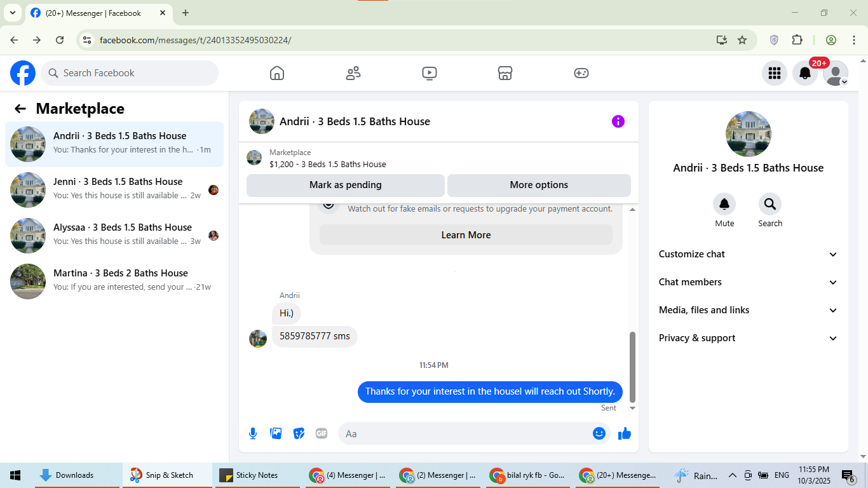The height and width of the screenshot is (488, 868).
Task: Open the Windows notification center icon
Action: tap(848, 476)
